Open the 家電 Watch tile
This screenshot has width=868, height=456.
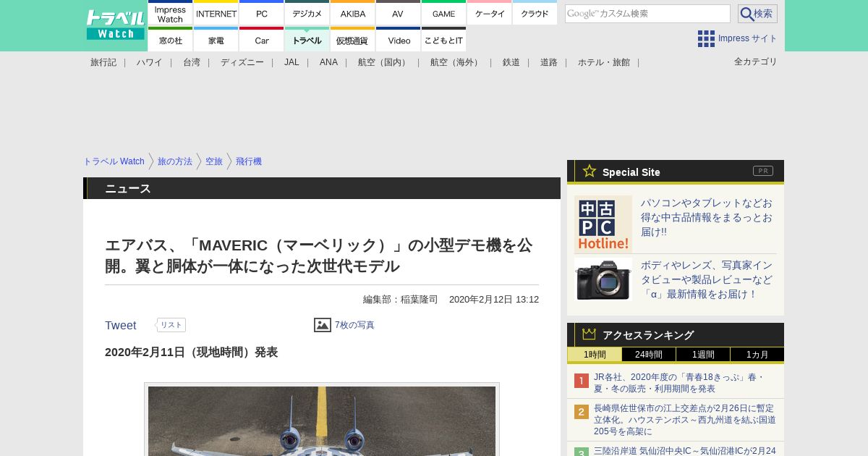(x=216, y=40)
